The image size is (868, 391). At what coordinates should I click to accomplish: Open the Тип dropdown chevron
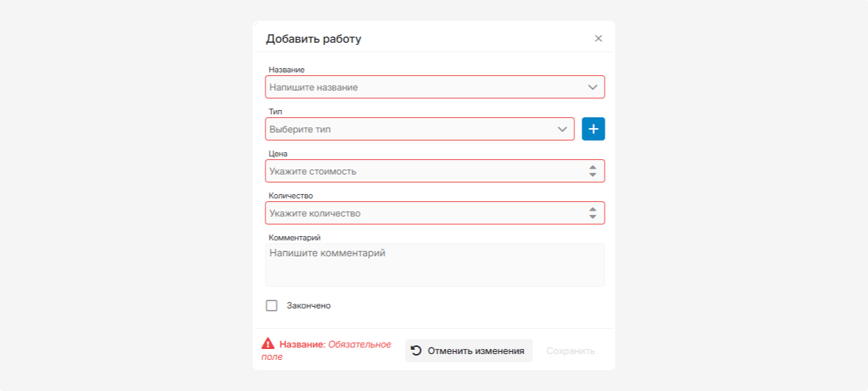(x=562, y=130)
